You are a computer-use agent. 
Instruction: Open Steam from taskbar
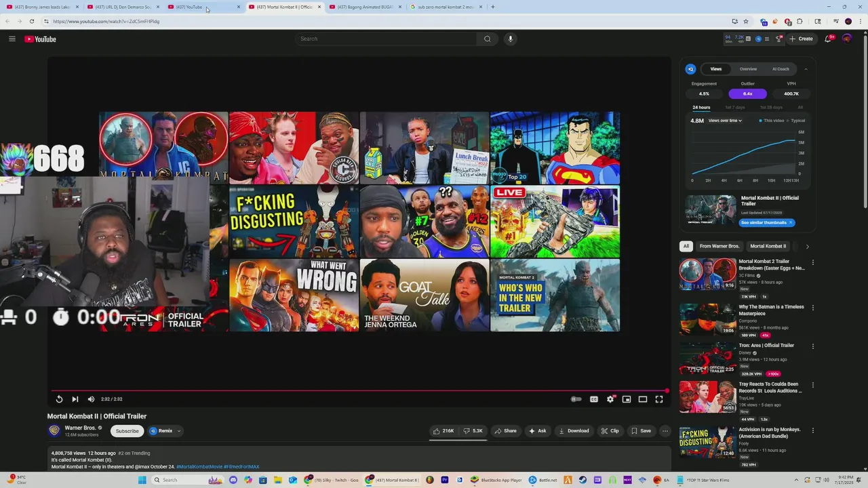coord(583,480)
